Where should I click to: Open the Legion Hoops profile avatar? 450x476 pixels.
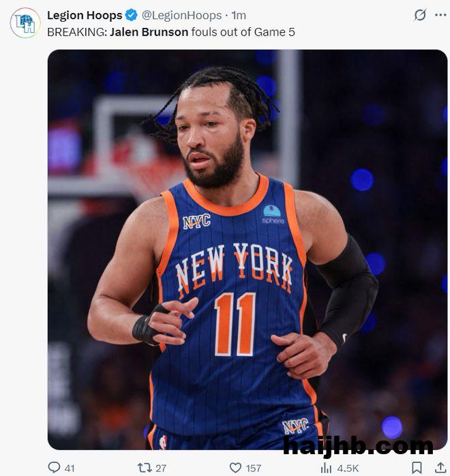(25, 23)
